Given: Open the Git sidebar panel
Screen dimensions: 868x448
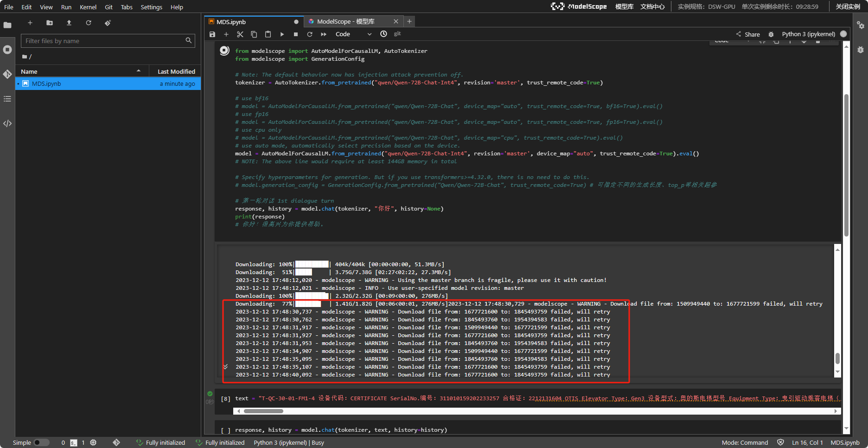Looking at the screenshot, I should (7, 74).
